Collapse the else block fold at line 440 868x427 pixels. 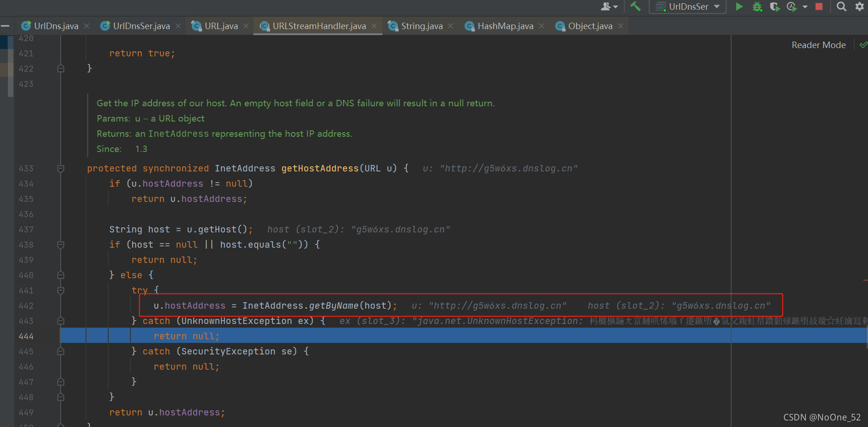pyautogui.click(x=61, y=275)
